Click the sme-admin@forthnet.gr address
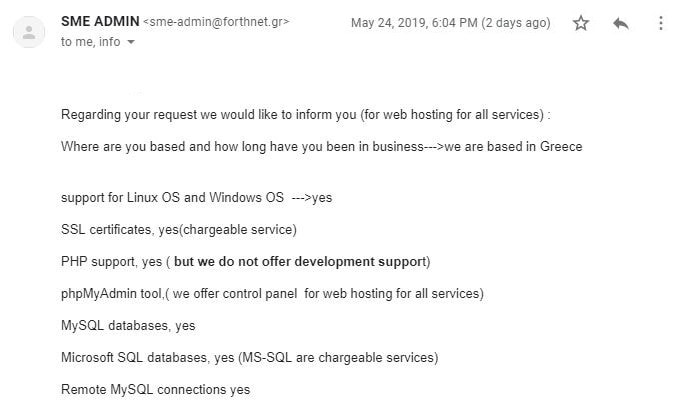This screenshot has width=677, height=407. 216,22
